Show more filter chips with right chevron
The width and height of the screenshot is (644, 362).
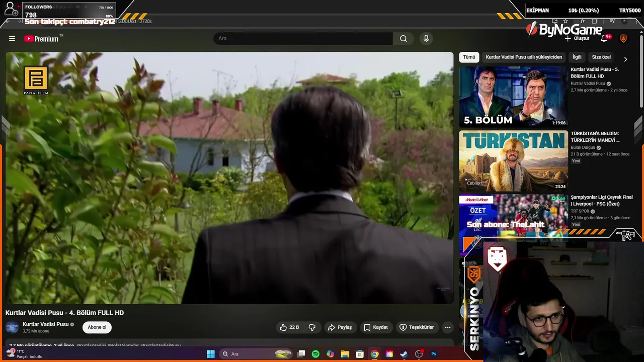click(x=625, y=59)
